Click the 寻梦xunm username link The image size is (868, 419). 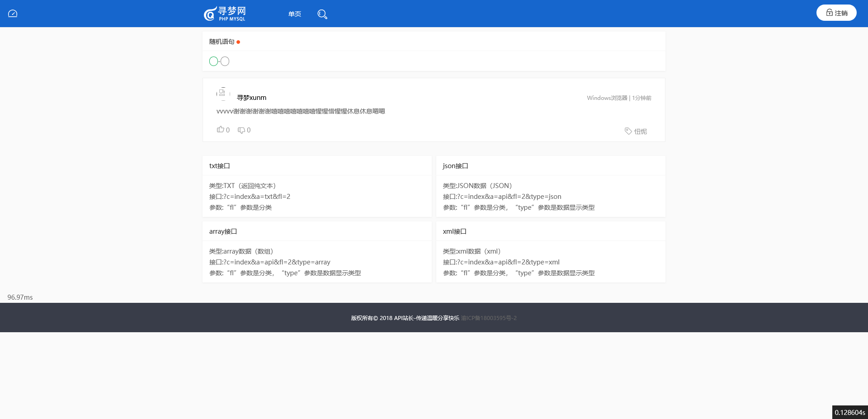(251, 98)
